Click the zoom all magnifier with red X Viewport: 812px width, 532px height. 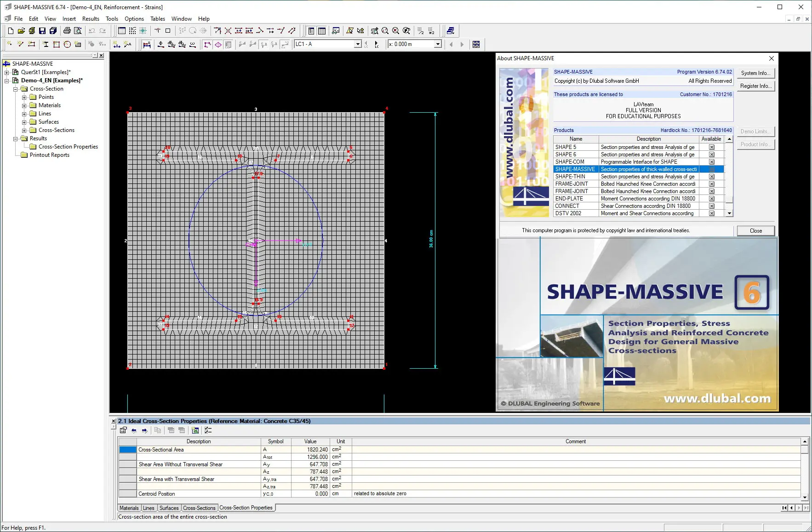click(396, 31)
